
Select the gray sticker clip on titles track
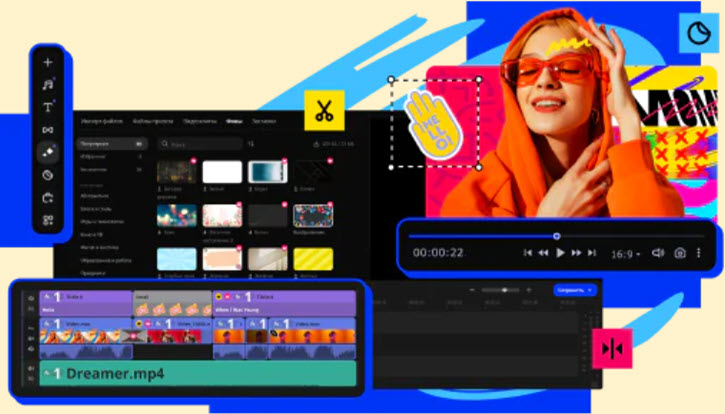pyautogui.click(x=172, y=303)
